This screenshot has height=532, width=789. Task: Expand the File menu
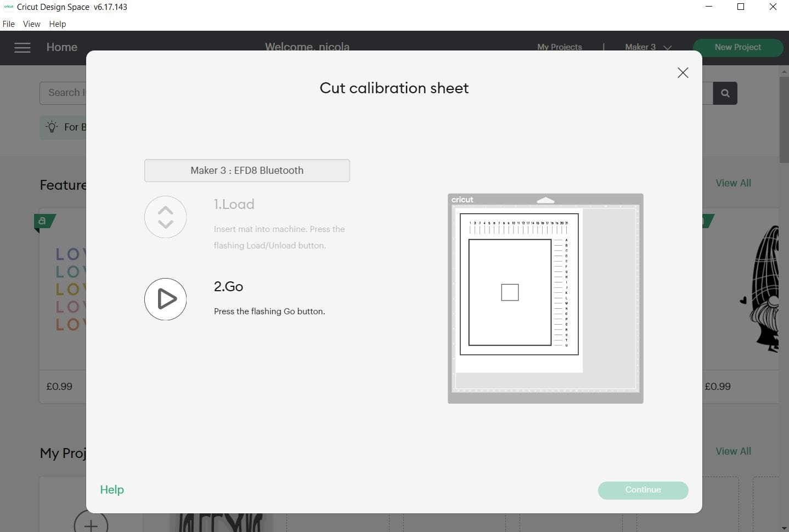[8, 24]
